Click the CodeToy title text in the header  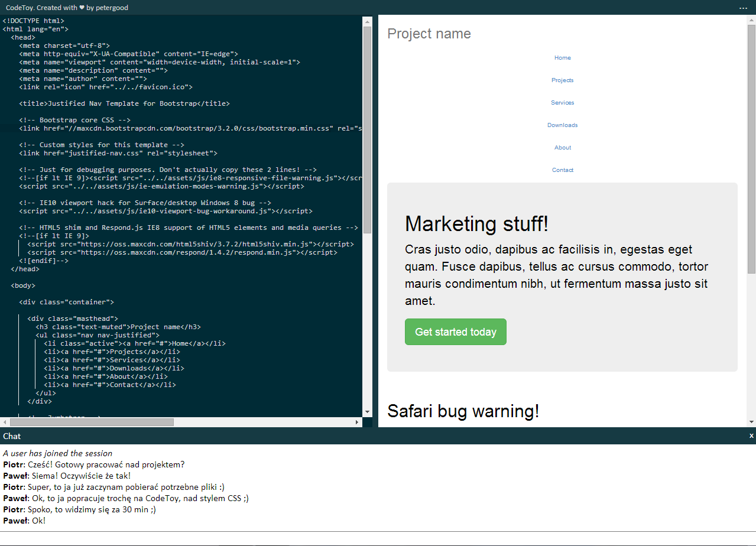tap(67, 8)
